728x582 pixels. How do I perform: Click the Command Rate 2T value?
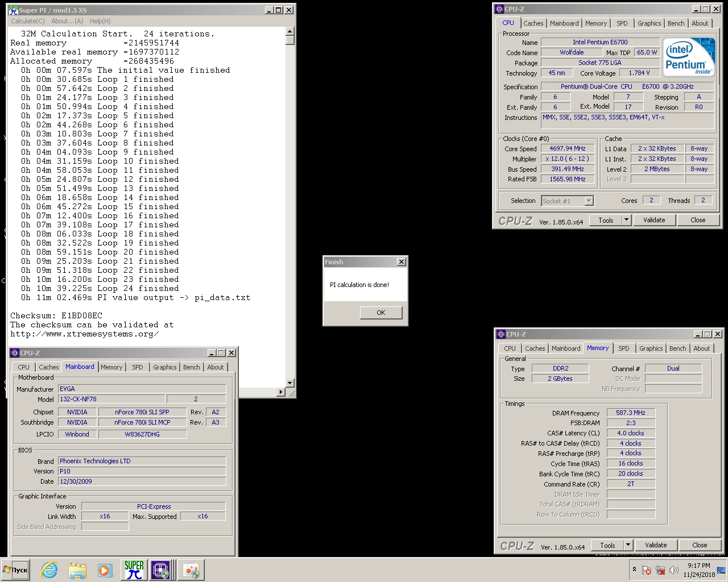click(x=631, y=484)
